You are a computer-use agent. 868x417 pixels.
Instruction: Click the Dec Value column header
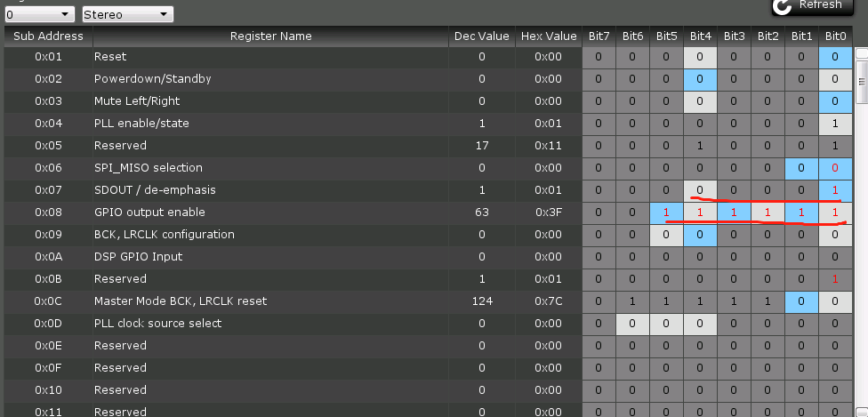(481, 36)
